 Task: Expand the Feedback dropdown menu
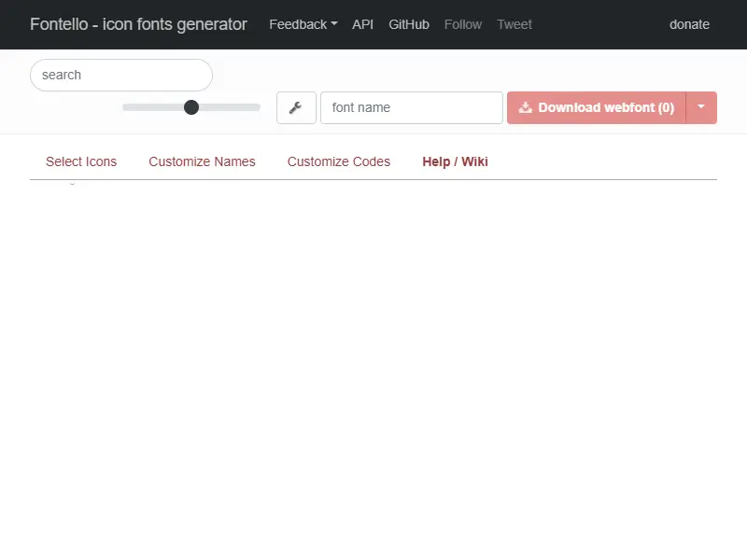(303, 24)
